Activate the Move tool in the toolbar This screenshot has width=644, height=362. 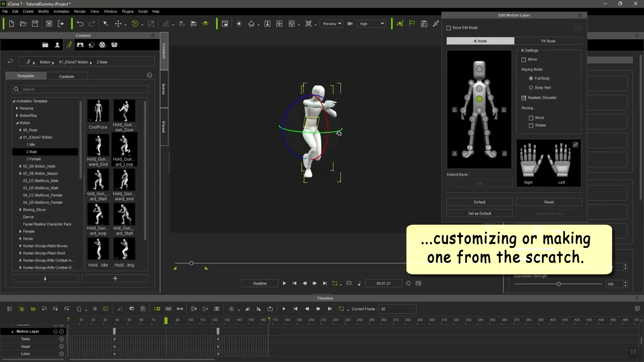point(118,24)
